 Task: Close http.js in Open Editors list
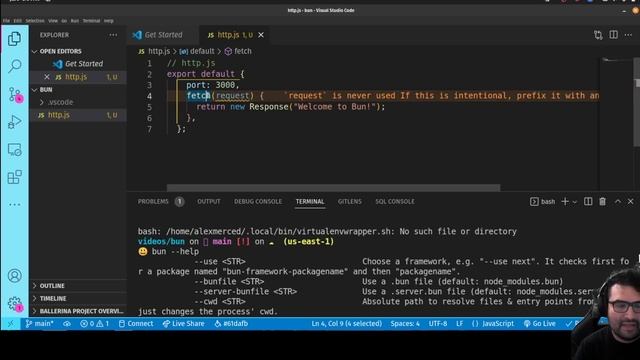[47, 77]
